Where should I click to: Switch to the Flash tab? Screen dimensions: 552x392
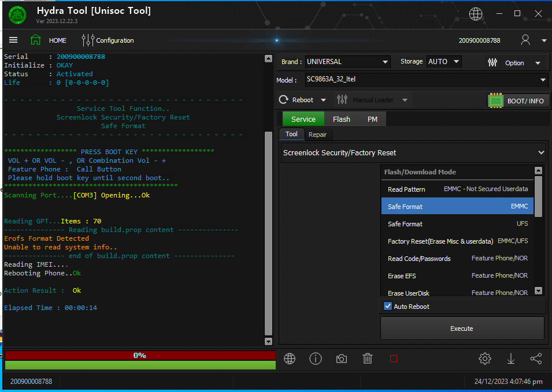pyautogui.click(x=342, y=119)
